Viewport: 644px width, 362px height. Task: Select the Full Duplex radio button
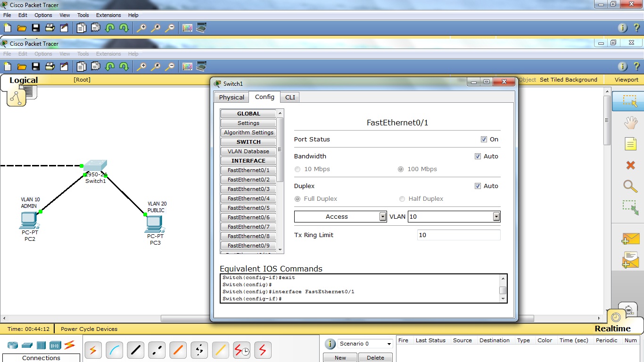click(x=297, y=199)
